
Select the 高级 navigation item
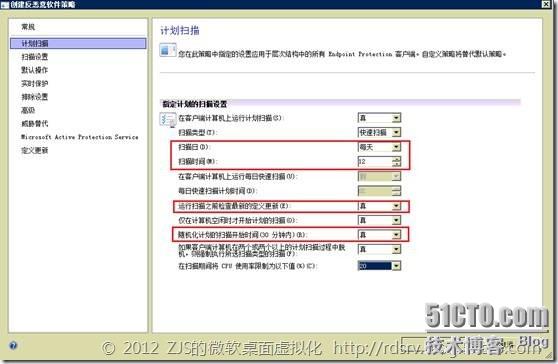tap(28, 110)
